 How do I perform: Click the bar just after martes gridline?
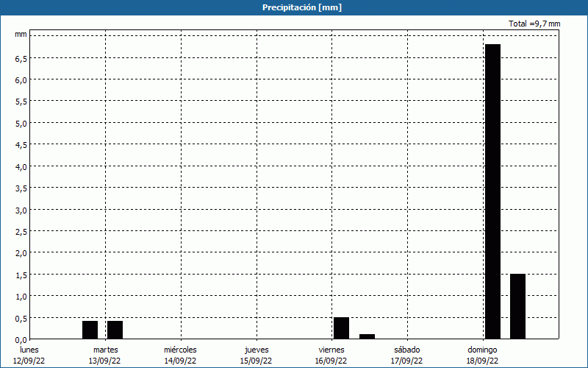coord(115,330)
